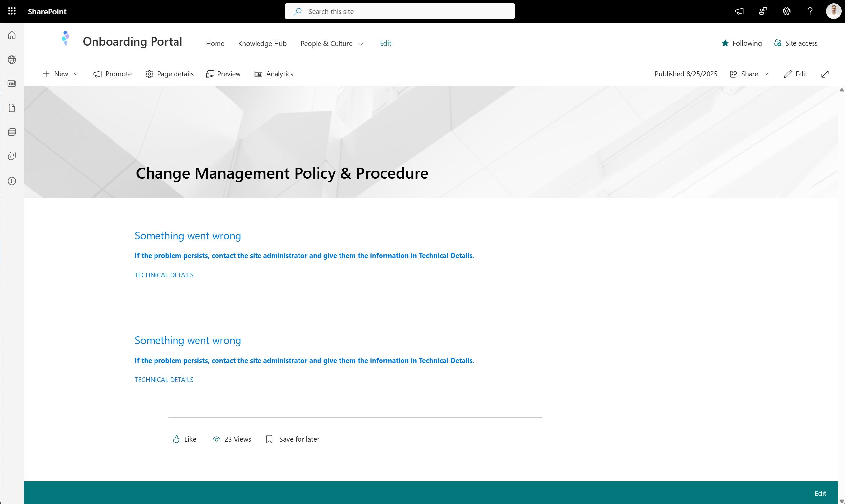Viewport: 845px width, 504px height.
Task: Toggle the Following star
Action: pyautogui.click(x=741, y=43)
